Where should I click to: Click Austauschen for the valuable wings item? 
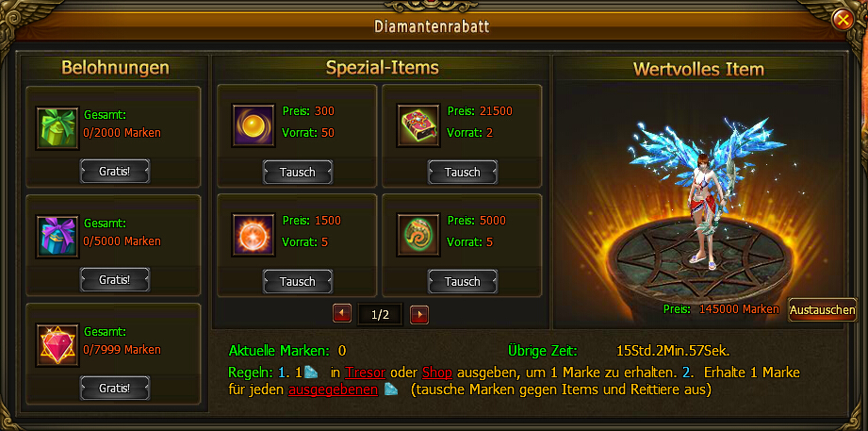coord(822,310)
